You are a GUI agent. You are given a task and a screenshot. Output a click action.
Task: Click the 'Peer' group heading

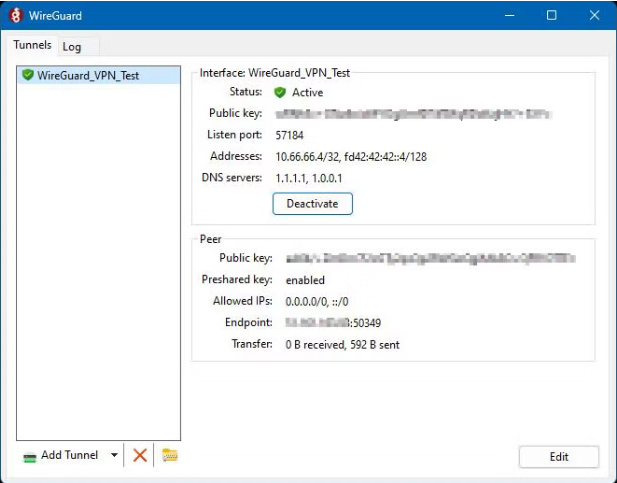click(x=211, y=239)
